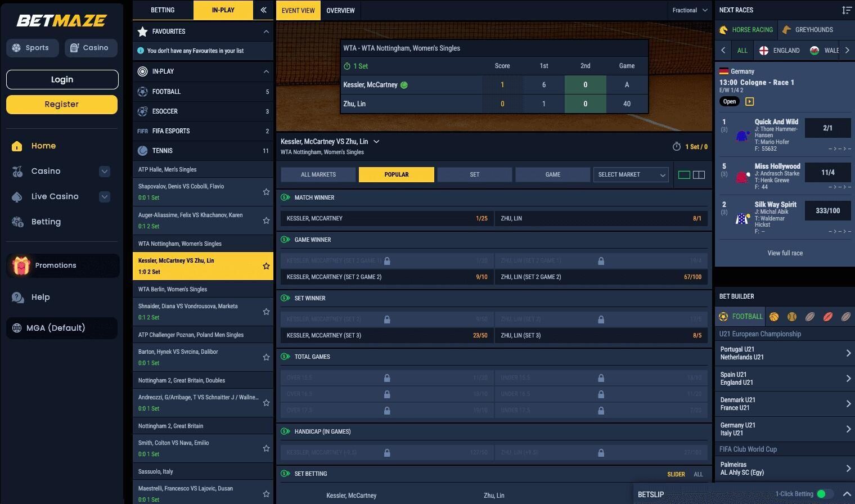
Task: Switch to single-column layout icon
Action: coord(684,175)
